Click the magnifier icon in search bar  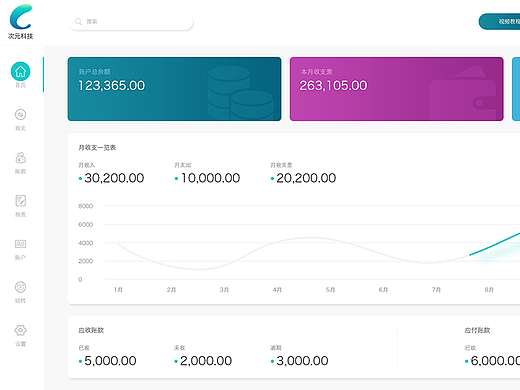click(78, 22)
